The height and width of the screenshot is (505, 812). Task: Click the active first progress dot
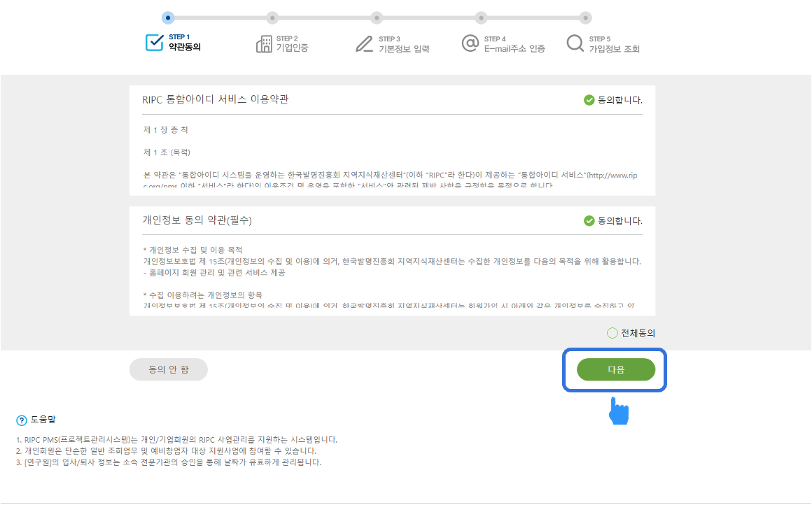(x=167, y=17)
